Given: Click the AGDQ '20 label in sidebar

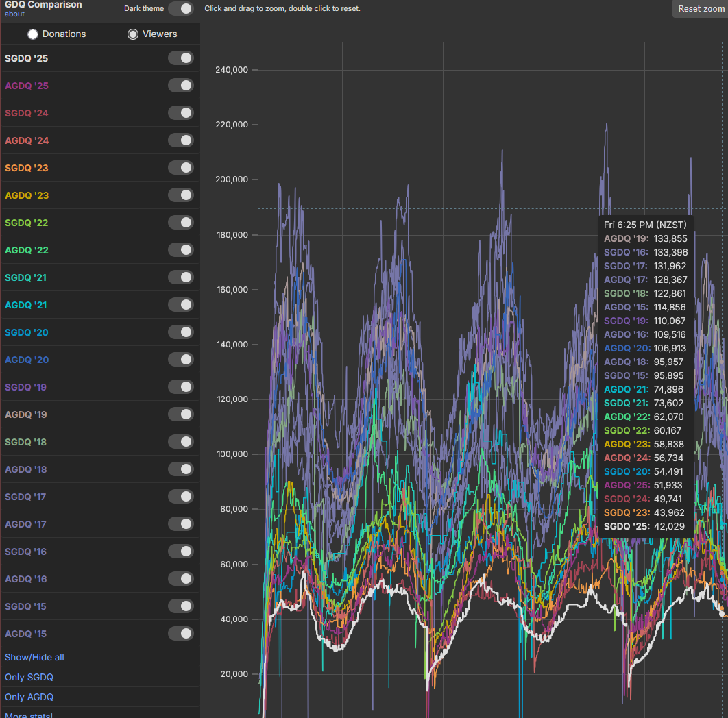Looking at the screenshot, I should pyautogui.click(x=27, y=360).
